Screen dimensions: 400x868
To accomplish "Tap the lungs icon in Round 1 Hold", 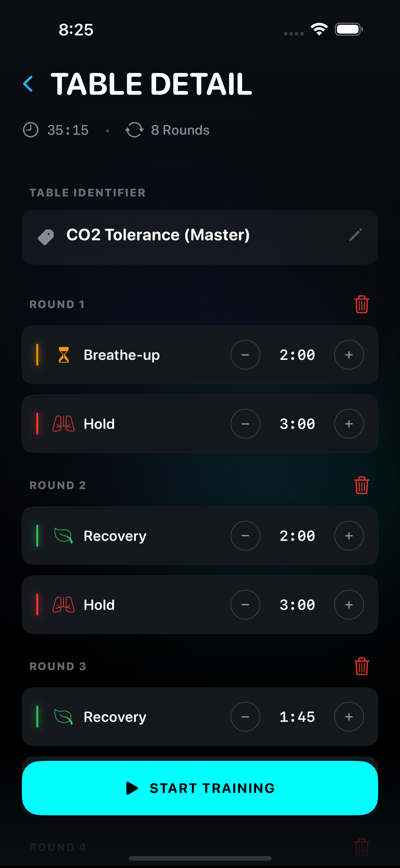I will [63, 424].
